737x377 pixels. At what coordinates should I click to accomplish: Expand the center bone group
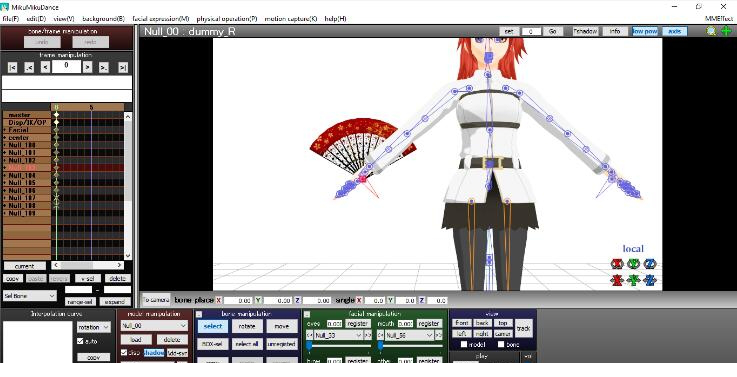coord(5,138)
